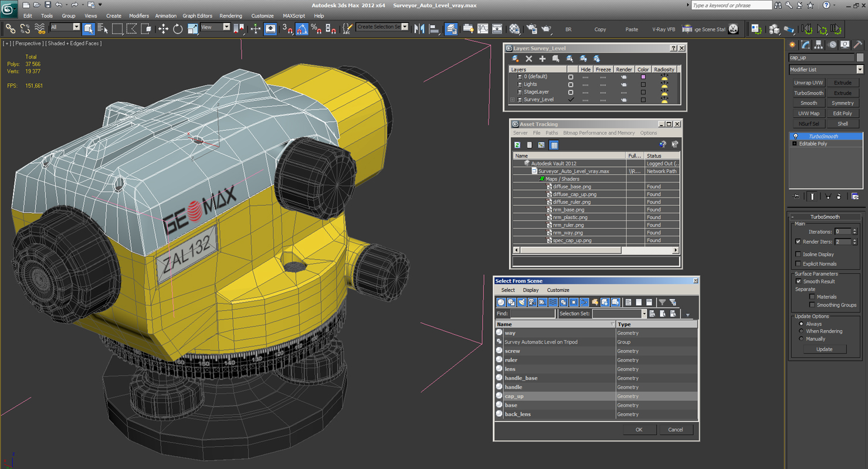Viewport: 868px width, 469px height.
Task: Expand the Survey_Level layer tree
Action: 513,100
